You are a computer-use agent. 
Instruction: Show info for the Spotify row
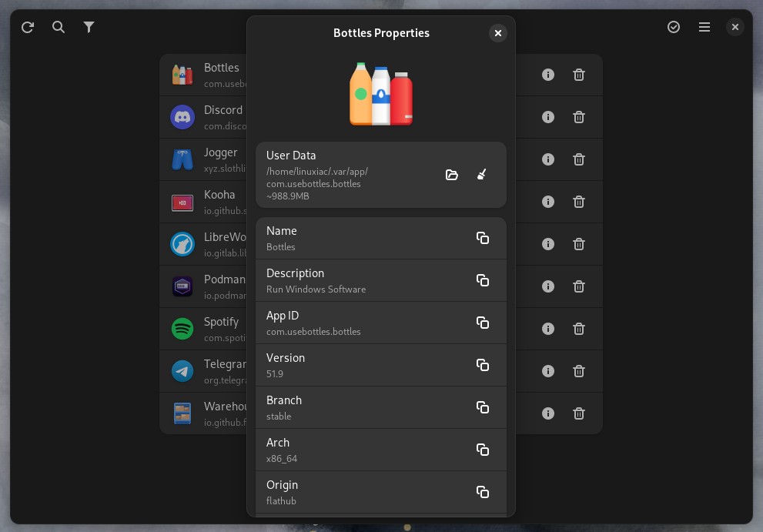pyautogui.click(x=548, y=329)
